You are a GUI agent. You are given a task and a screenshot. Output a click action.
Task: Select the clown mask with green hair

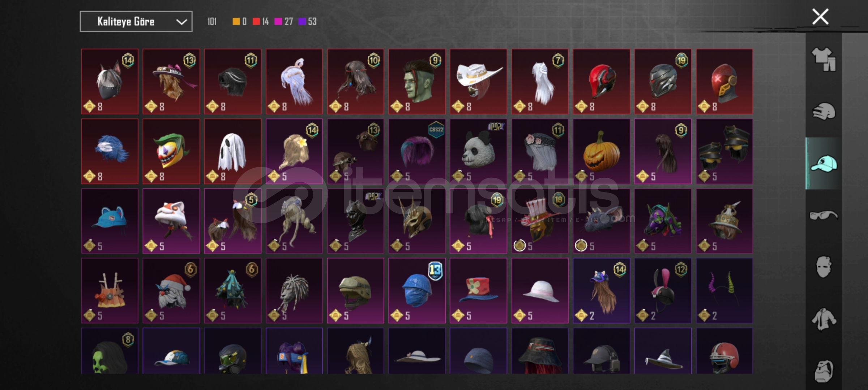tap(171, 151)
